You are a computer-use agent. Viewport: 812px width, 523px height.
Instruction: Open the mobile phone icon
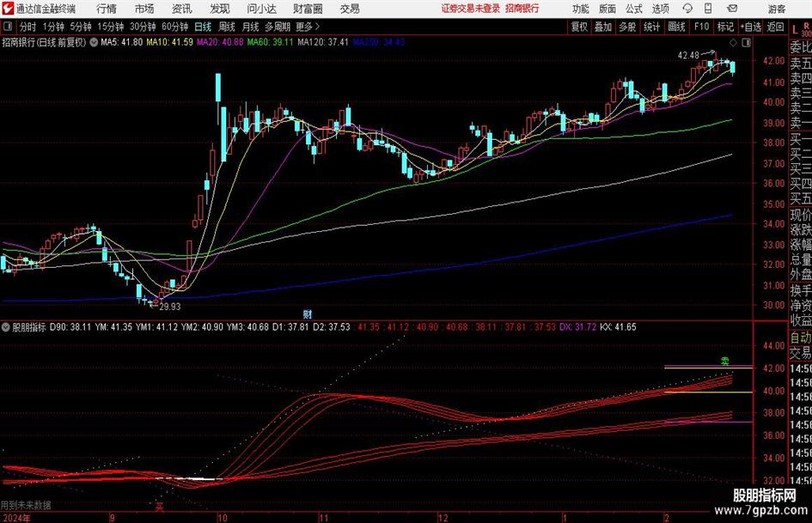tap(708, 9)
